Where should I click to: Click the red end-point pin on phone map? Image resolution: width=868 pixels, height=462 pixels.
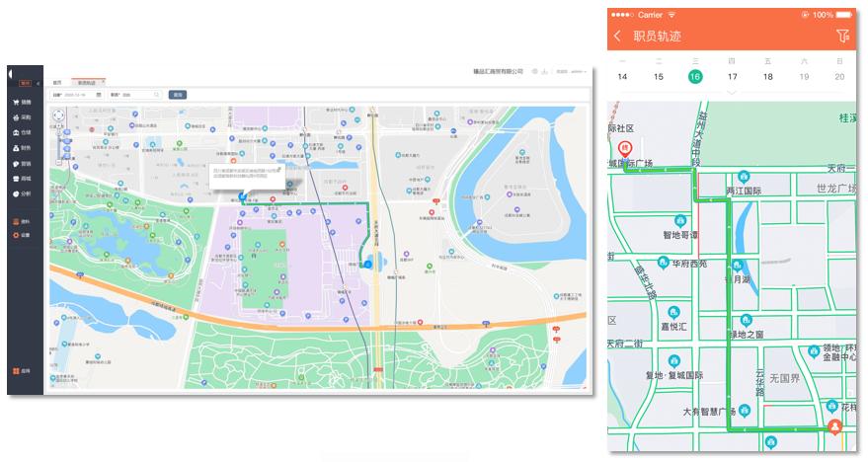[624, 149]
